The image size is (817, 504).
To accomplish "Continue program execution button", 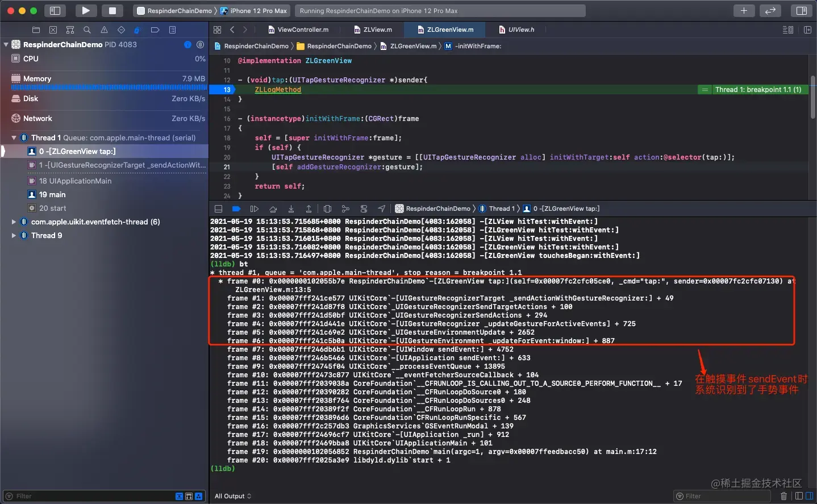I will click(255, 209).
